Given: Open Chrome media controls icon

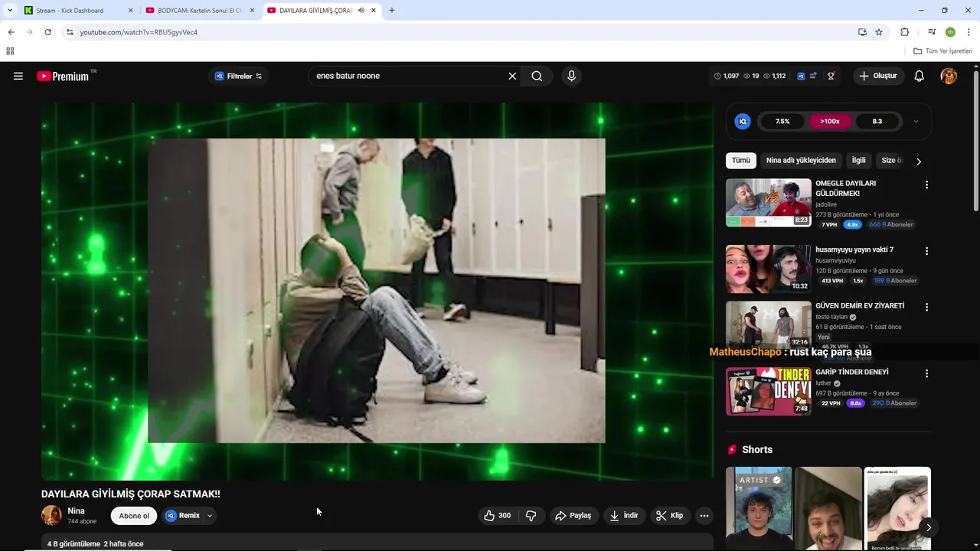Looking at the screenshot, I should click(932, 32).
